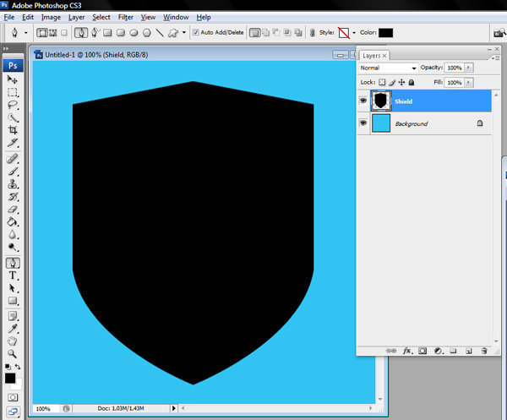
Task: Toggle lock all
Action: [x=412, y=83]
